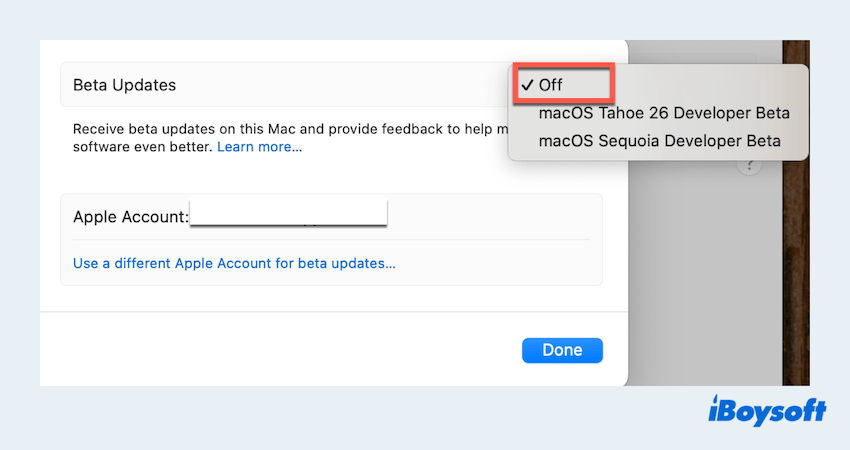Click the round help question mark icon
This screenshot has width=850, height=450.
[x=748, y=166]
